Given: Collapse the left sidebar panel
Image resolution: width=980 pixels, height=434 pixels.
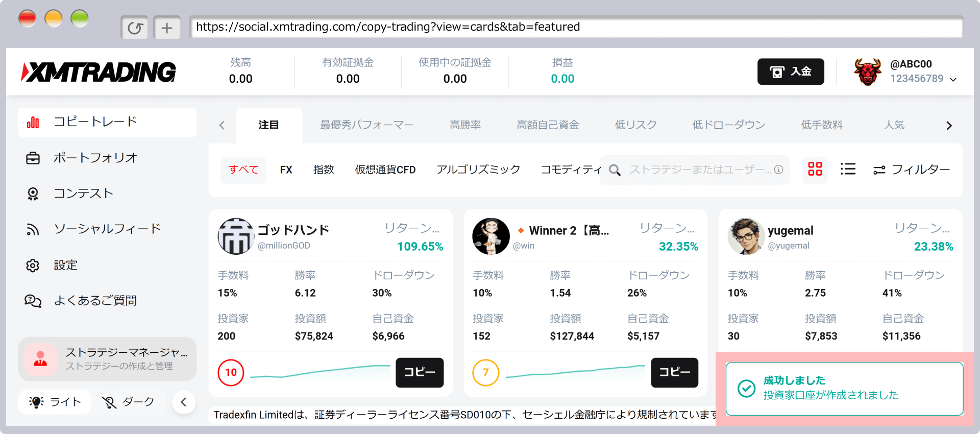Looking at the screenshot, I should click(x=184, y=402).
